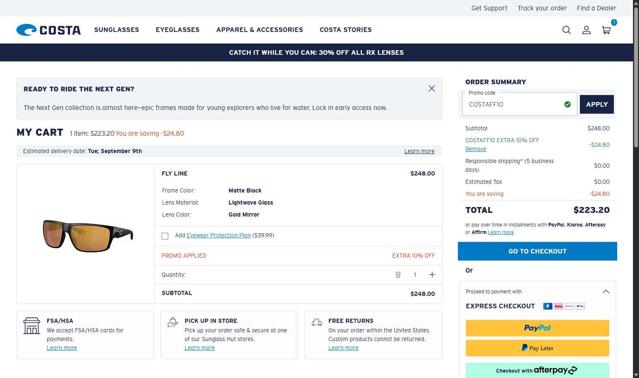The image size is (639, 378).
Task: Open the Find a Dealer link
Action: coord(596,8)
